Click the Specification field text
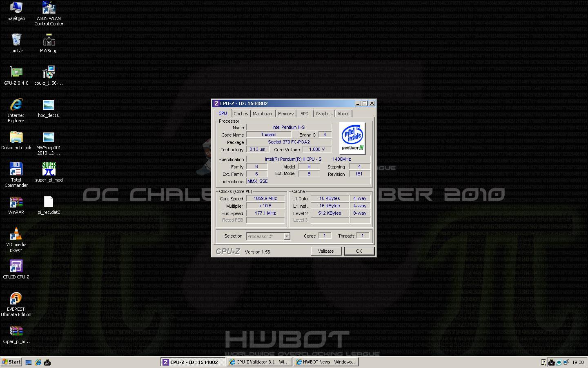This screenshot has height=368, width=588. (x=308, y=159)
